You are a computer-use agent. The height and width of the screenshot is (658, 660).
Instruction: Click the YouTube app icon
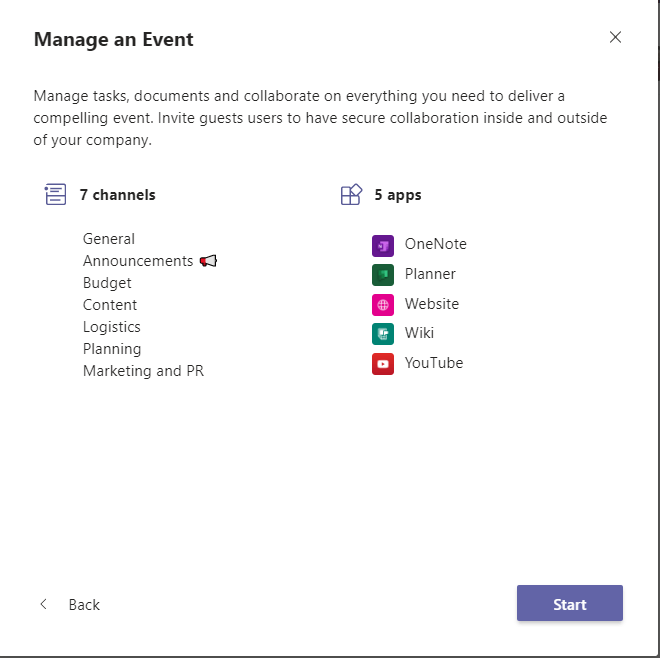[383, 364]
